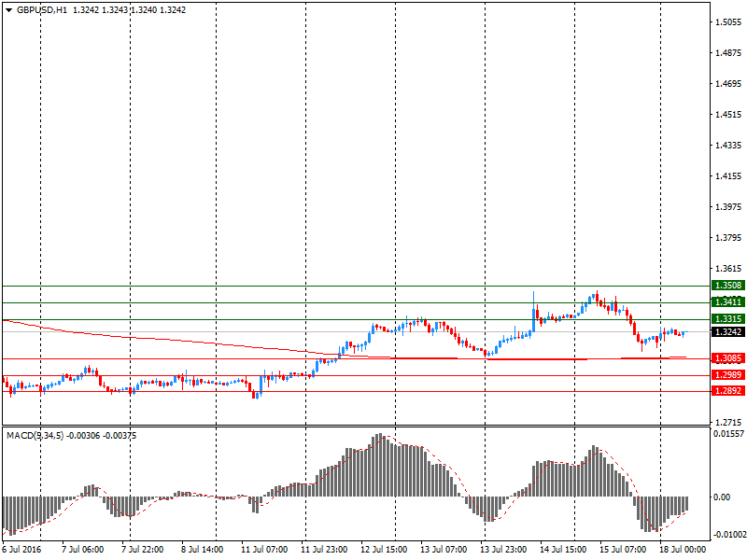Select the 1.4155 price scale label

[728, 176]
